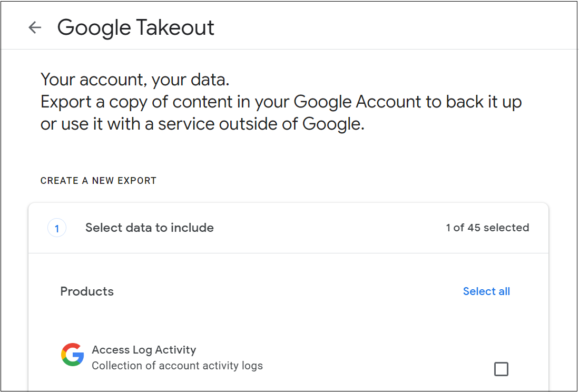
Task: Click the Select all link
Action: tap(486, 291)
